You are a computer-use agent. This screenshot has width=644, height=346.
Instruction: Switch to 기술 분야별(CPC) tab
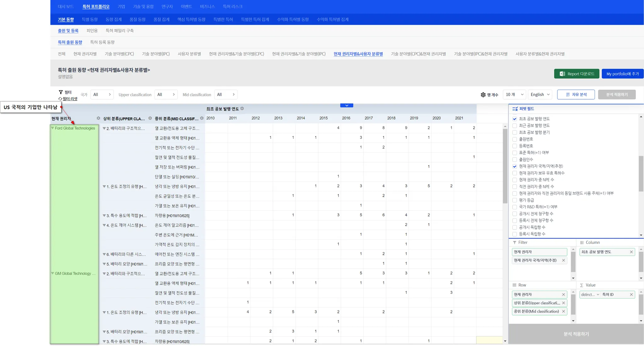pos(119,54)
